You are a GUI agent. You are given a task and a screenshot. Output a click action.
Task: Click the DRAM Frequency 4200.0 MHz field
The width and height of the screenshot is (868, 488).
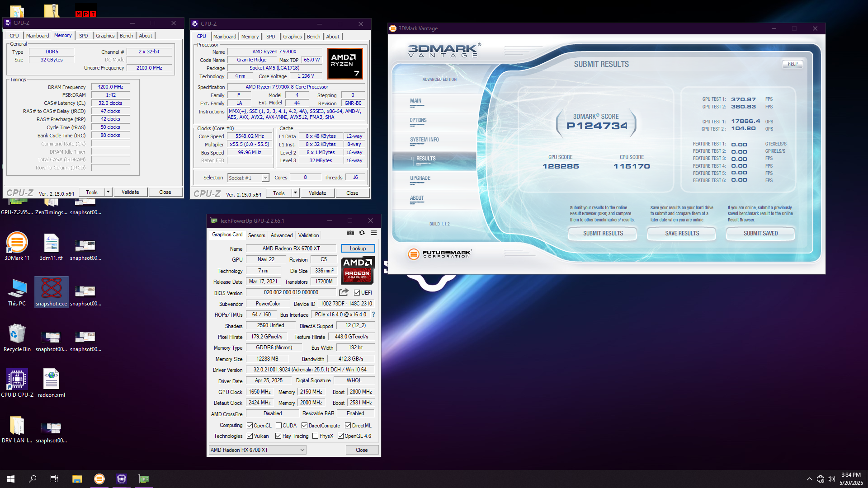[x=110, y=87]
